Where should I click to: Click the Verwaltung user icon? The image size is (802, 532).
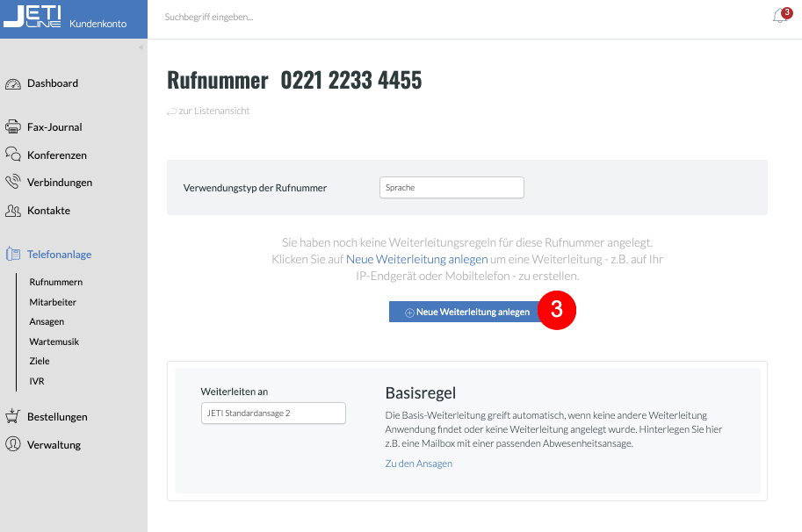(x=12, y=445)
